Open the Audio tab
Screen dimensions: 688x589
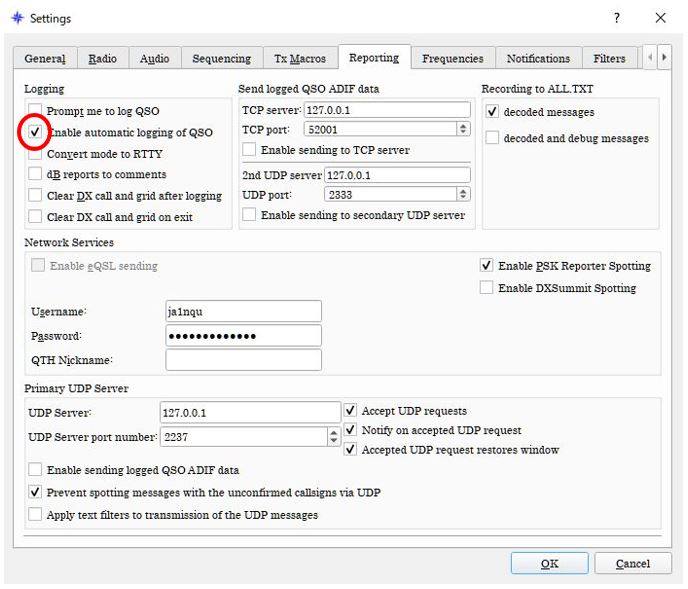[154, 59]
